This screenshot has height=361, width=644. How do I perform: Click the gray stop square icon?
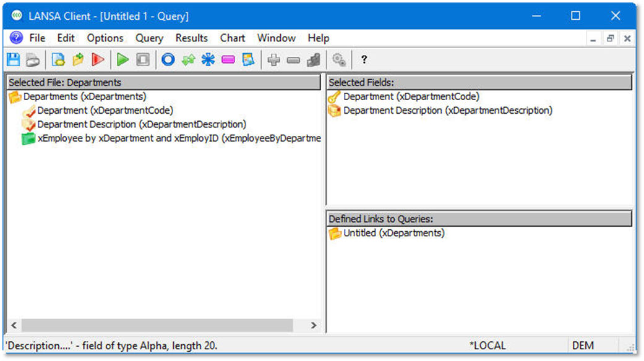[x=143, y=60]
